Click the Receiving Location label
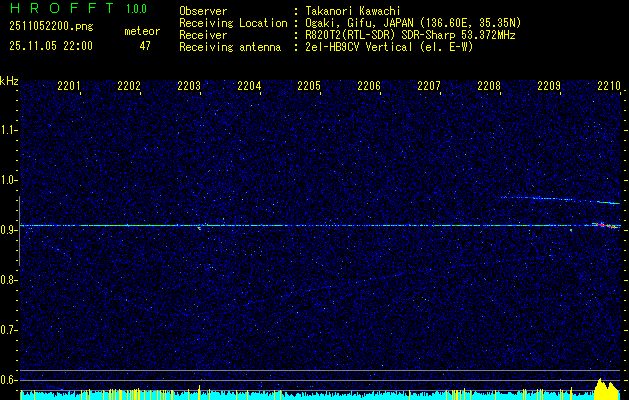This screenshot has width=629, height=400. pos(233,23)
